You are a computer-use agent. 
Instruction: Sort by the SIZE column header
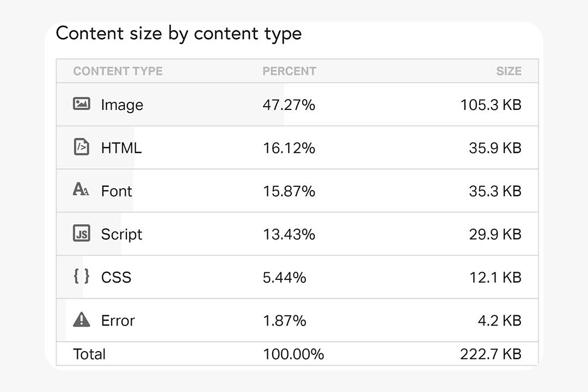(x=509, y=71)
